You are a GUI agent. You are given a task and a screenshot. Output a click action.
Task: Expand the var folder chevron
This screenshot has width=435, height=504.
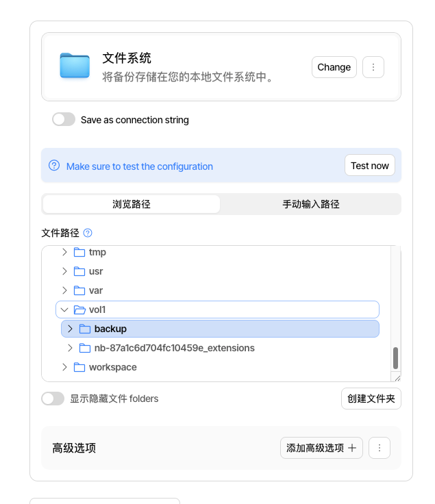(64, 290)
